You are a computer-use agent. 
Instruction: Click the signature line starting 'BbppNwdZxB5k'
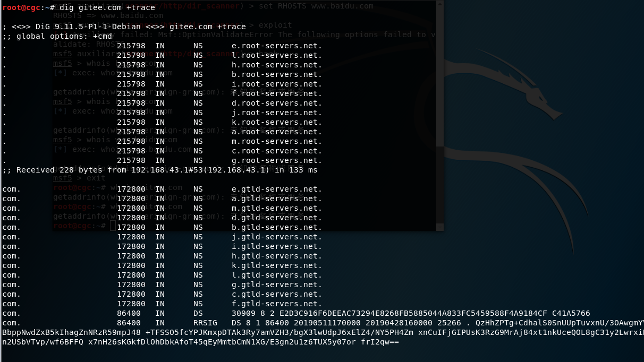(323, 332)
